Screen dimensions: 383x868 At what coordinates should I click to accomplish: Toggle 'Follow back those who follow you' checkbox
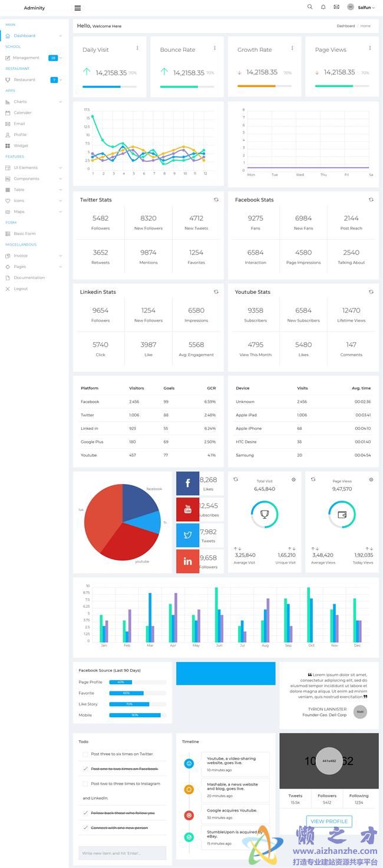click(x=85, y=813)
